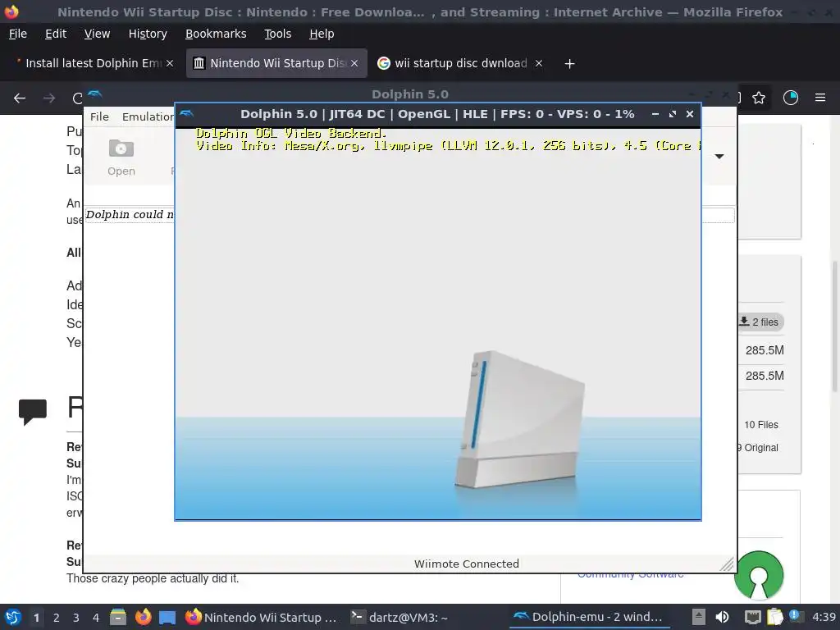Click the Firefox page vertical scrollbar
The height and width of the screenshot is (630, 840).
pyautogui.click(x=834, y=326)
